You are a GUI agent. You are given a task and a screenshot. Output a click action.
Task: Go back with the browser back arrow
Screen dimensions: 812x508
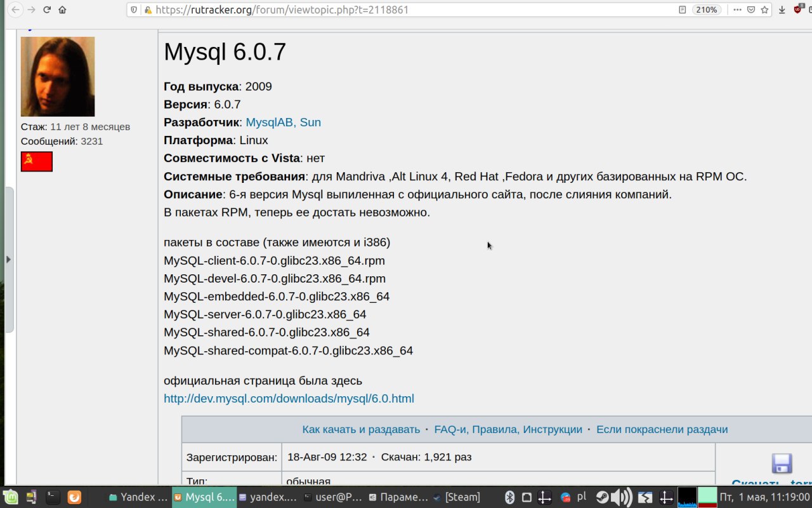(15, 10)
